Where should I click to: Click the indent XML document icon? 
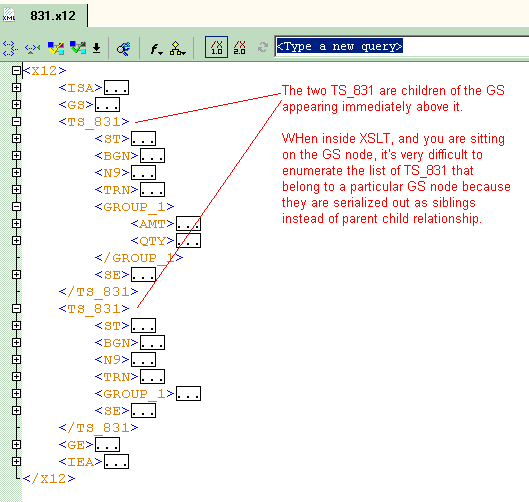[x=9, y=48]
